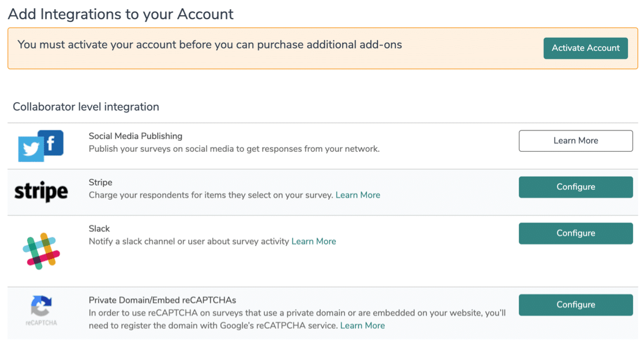
Task: Click the Twitter bird icon
Action: point(31,150)
